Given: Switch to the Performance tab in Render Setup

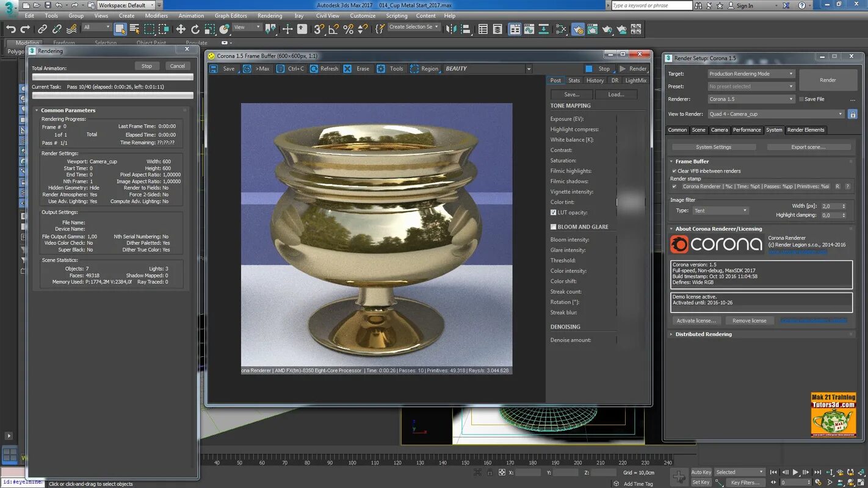Looking at the screenshot, I should coord(747,130).
